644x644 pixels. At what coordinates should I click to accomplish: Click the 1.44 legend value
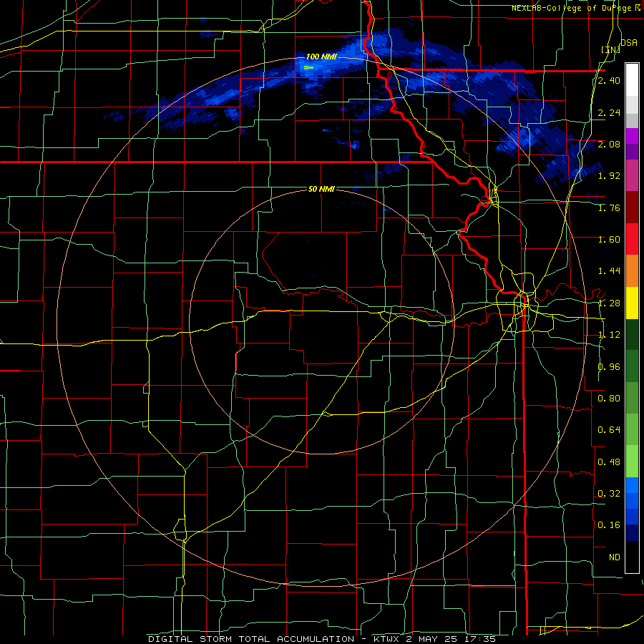tap(609, 271)
